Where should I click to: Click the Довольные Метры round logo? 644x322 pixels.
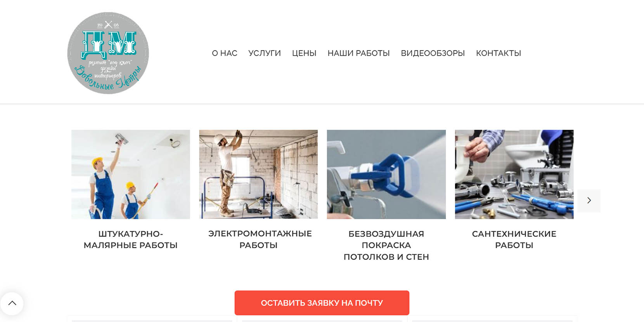pyautogui.click(x=108, y=53)
